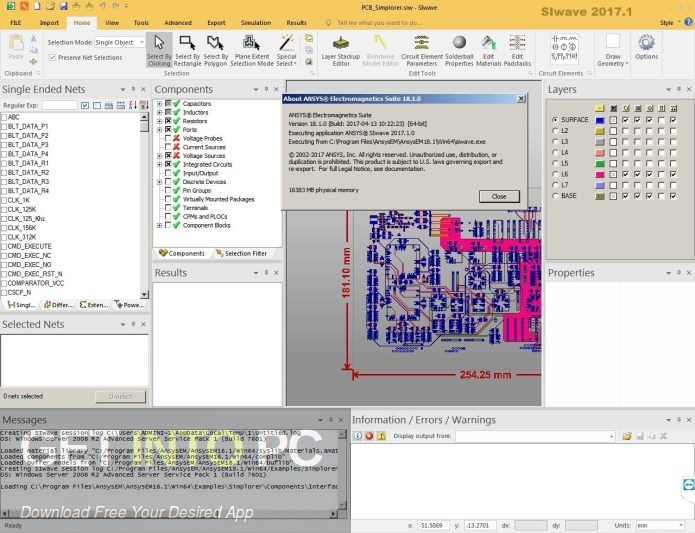This screenshot has width=695, height=533.
Task: Open the Display output from combo box
Action: click(x=535, y=436)
